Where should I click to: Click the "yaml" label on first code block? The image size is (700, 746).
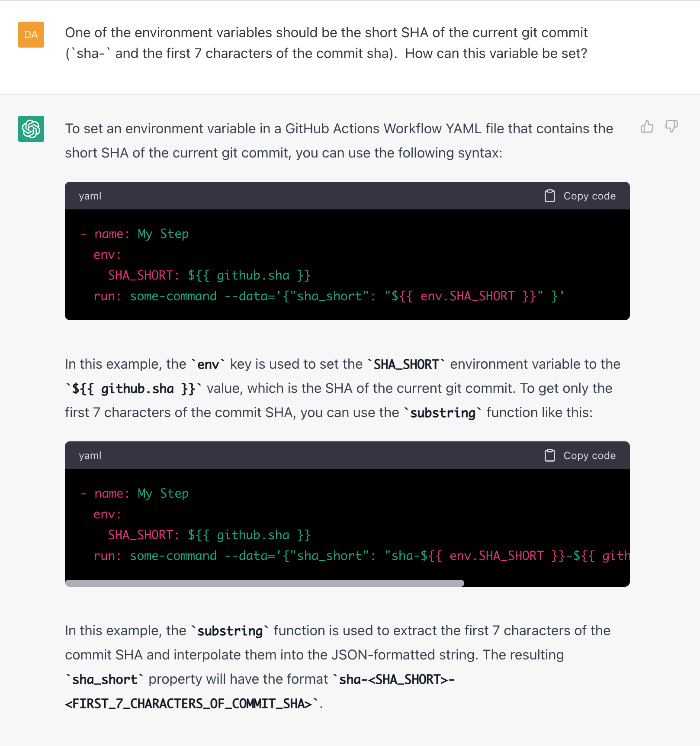(90, 196)
